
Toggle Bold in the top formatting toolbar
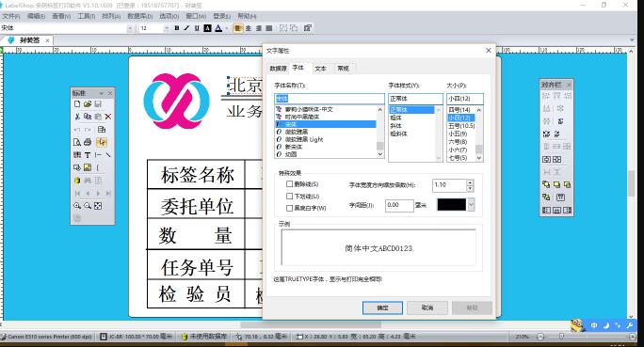(x=177, y=28)
